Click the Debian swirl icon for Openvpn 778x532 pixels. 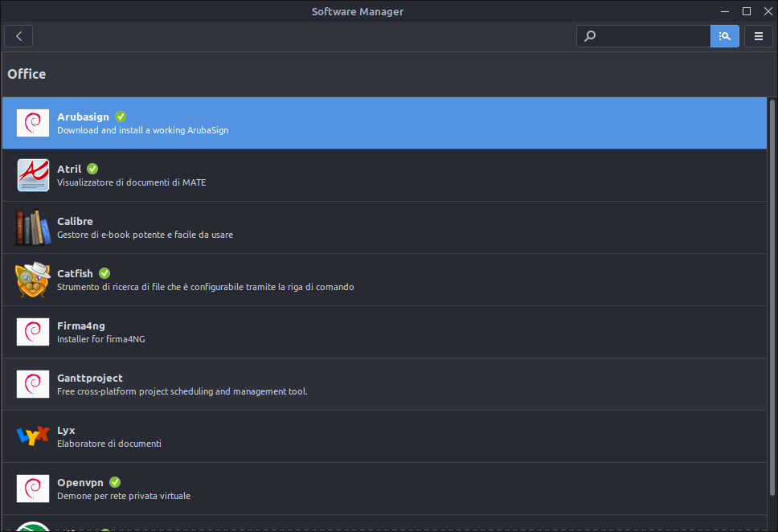pos(33,489)
